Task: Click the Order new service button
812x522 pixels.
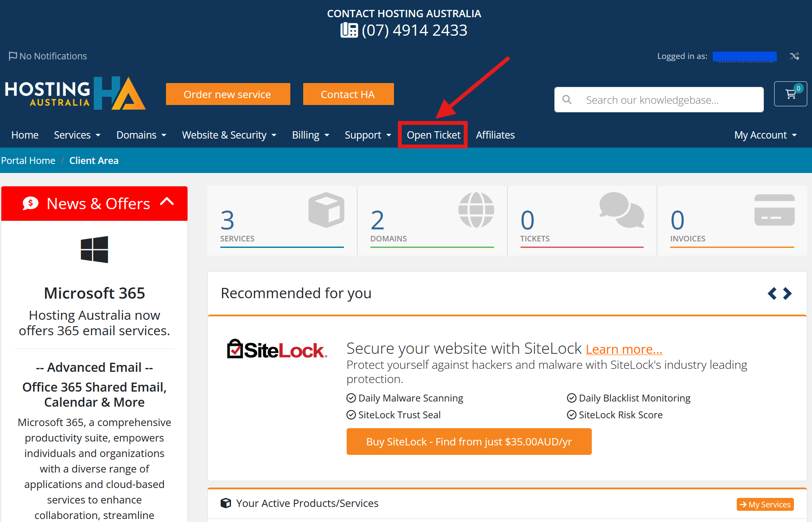Action: pos(228,94)
